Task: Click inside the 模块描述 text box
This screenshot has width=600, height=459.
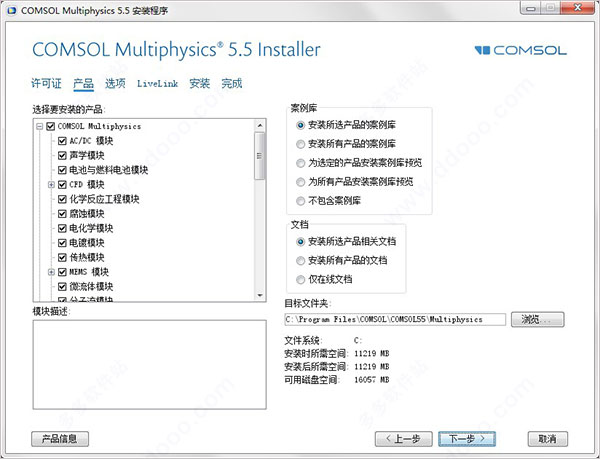Action: click(x=150, y=365)
